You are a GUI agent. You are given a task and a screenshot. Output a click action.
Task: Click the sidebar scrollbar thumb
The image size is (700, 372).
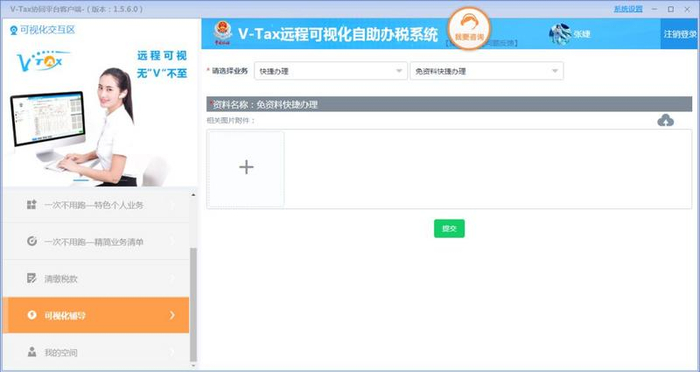point(193,304)
